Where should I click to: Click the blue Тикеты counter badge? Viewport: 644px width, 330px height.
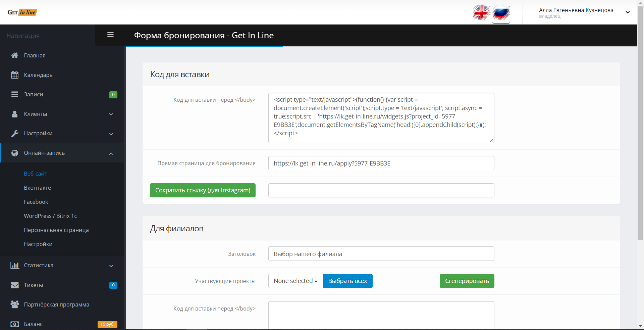click(x=113, y=285)
